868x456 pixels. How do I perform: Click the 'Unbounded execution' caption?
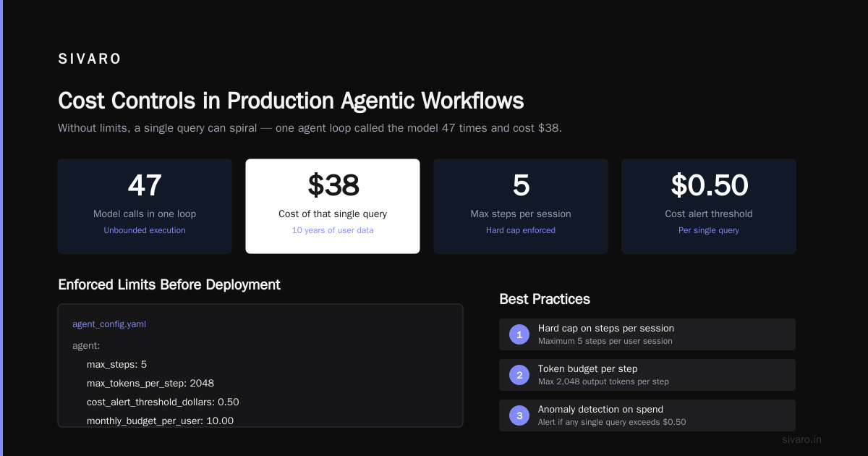click(x=145, y=230)
